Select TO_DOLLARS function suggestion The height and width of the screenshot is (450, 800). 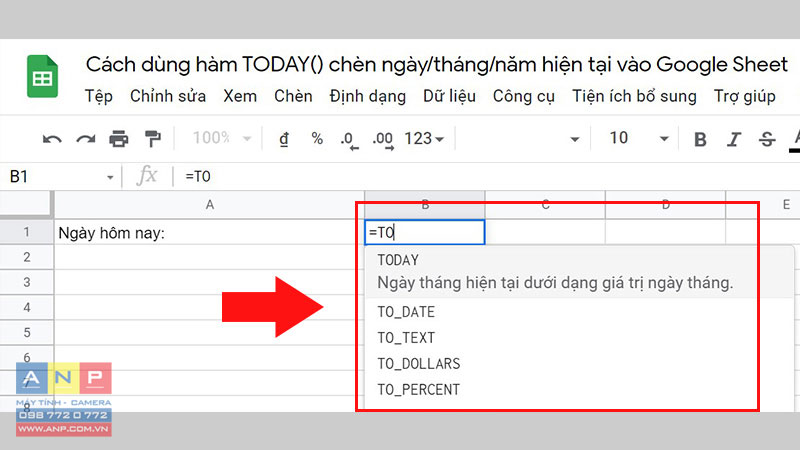pyautogui.click(x=580, y=364)
